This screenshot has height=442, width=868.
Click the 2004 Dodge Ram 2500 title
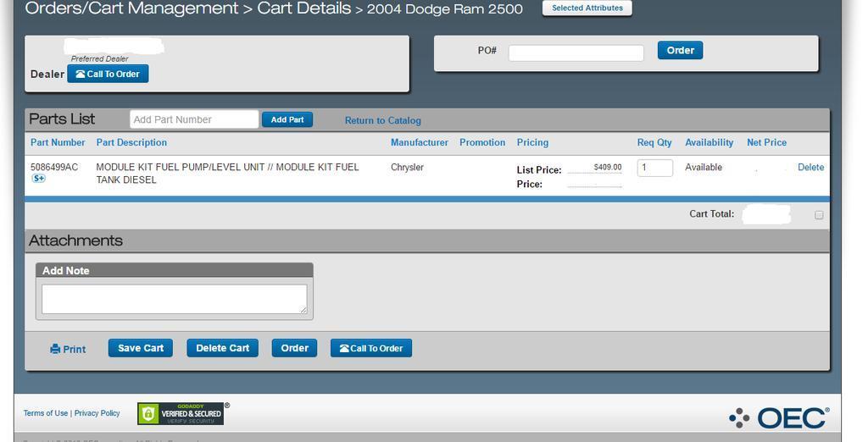coord(444,9)
